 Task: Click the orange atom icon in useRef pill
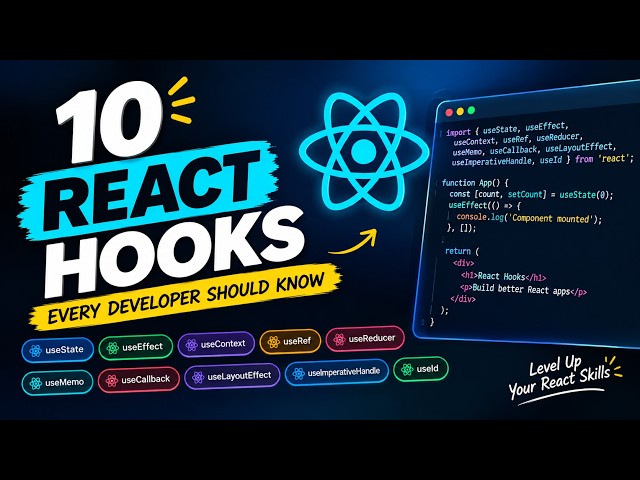(273, 342)
